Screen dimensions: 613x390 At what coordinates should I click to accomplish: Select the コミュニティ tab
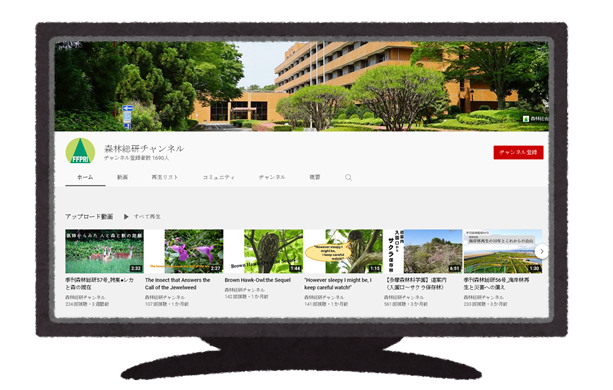pyautogui.click(x=219, y=177)
